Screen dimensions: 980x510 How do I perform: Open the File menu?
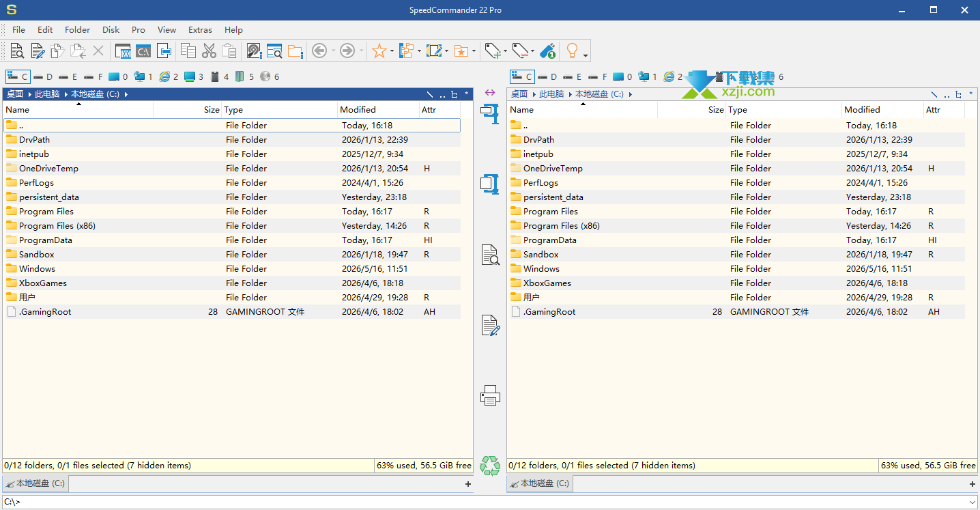[18, 30]
